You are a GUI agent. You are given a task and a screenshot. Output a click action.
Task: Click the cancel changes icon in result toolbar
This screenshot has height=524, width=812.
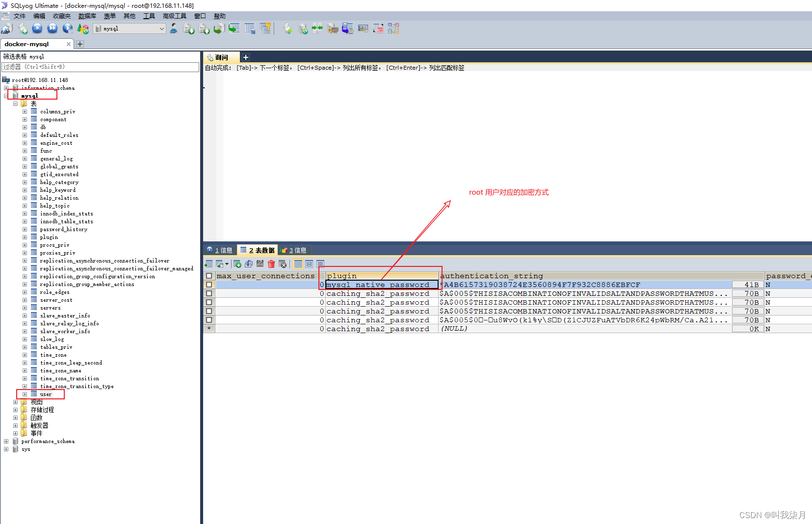pyautogui.click(x=283, y=264)
